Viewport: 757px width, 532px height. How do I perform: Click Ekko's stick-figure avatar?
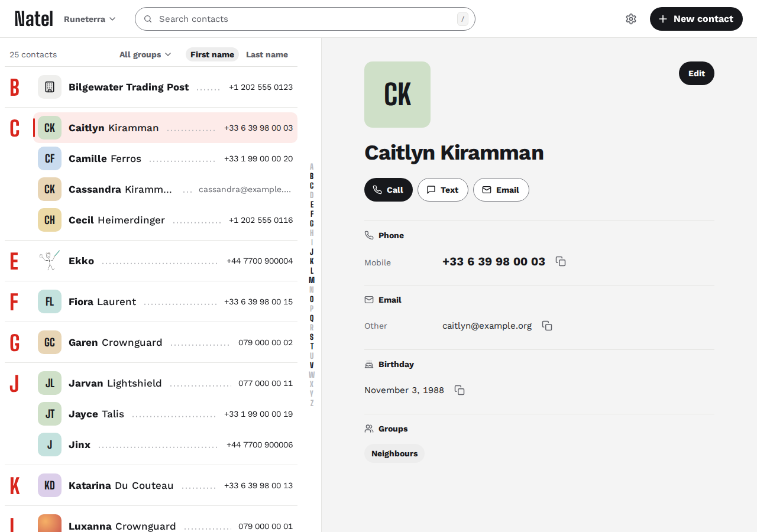coord(50,261)
